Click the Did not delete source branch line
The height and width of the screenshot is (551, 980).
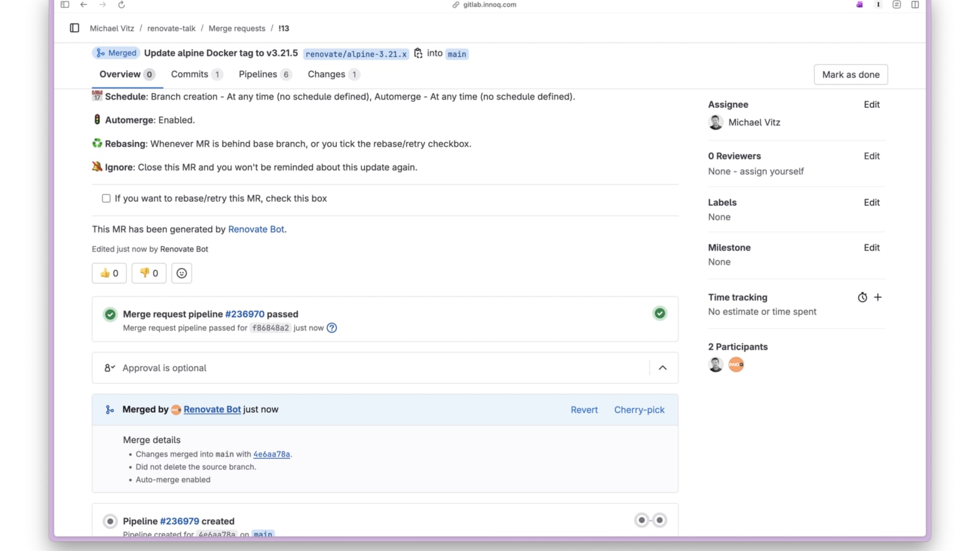pyautogui.click(x=196, y=467)
